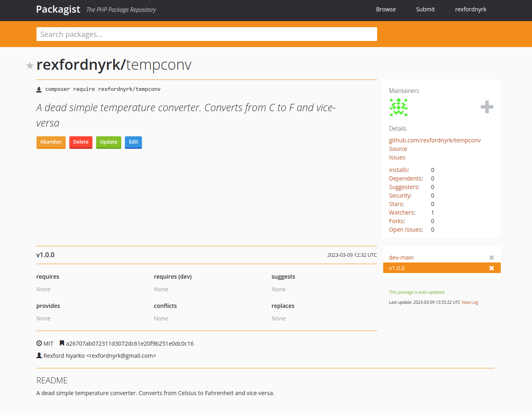Open the Suggesters link
532x415 pixels.
[404, 187]
